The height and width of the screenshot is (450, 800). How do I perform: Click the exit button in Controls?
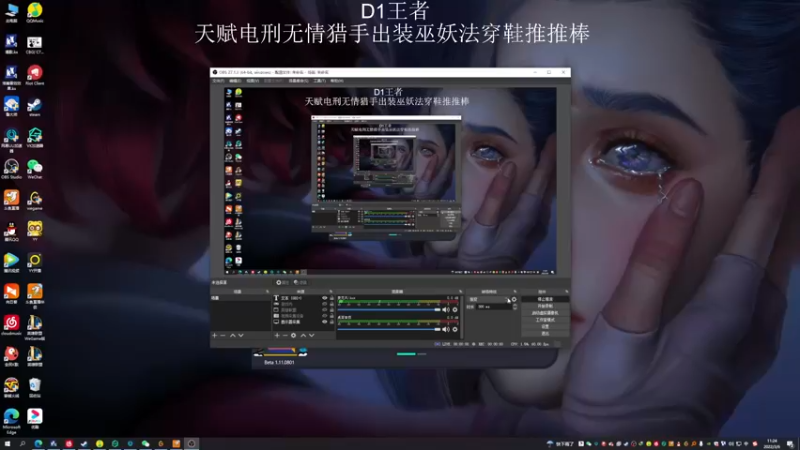tap(545, 334)
